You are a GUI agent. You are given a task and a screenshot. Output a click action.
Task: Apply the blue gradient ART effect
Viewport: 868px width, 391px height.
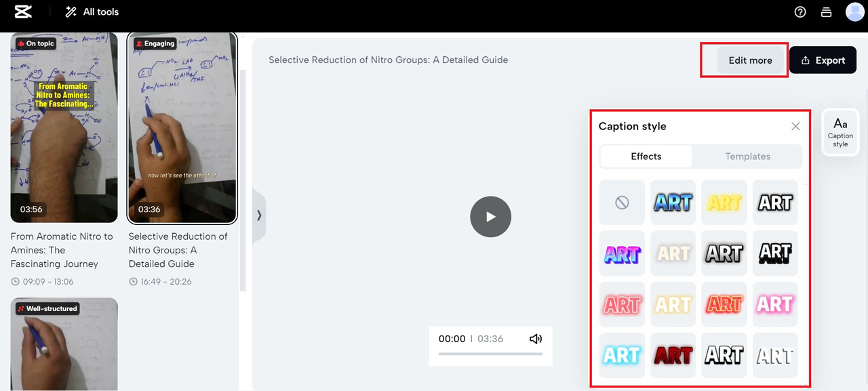(673, 202)
